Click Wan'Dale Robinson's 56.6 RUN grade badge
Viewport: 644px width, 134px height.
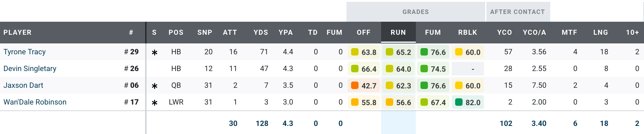(398, 102)
